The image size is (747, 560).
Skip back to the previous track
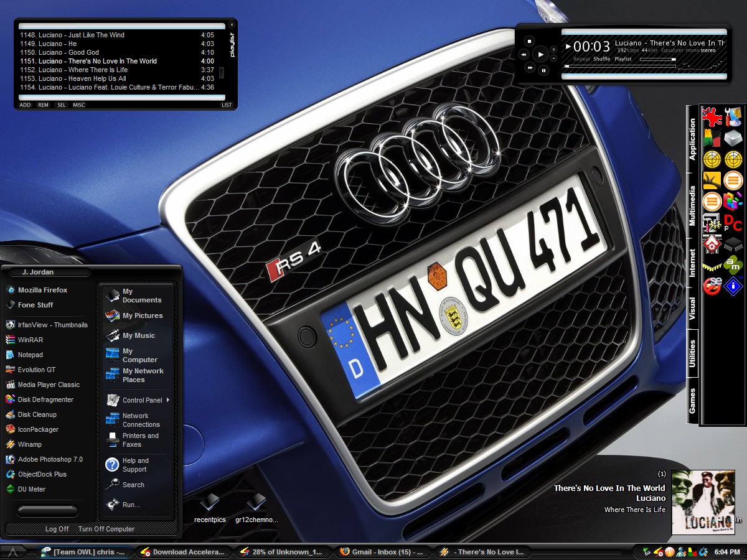click(x=524, y=55)
